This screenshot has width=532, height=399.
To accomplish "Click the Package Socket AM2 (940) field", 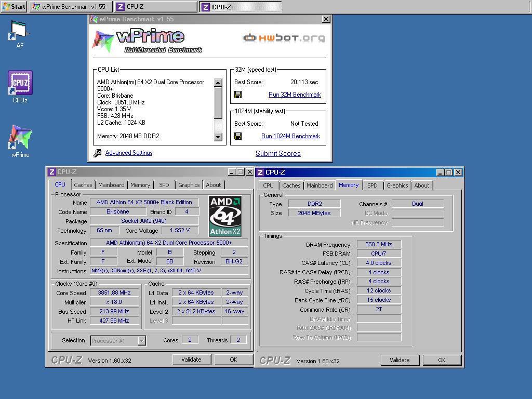I will coord(144,221).
